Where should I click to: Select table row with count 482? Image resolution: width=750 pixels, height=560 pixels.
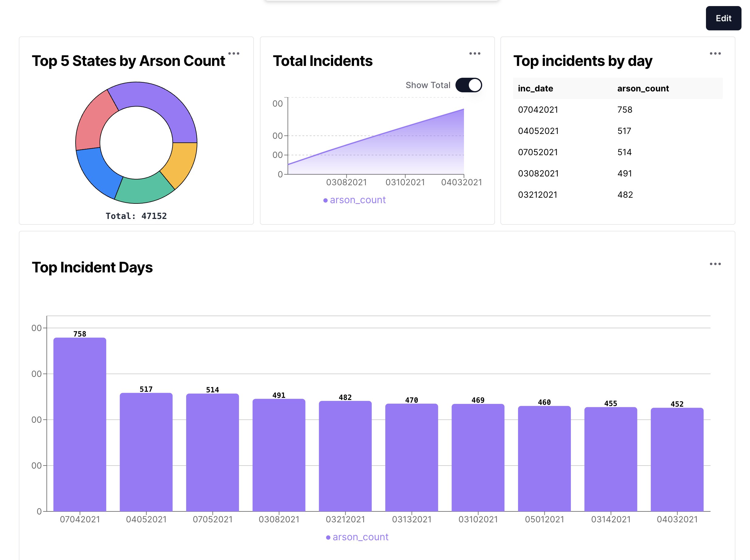click(x=625, y=195)
